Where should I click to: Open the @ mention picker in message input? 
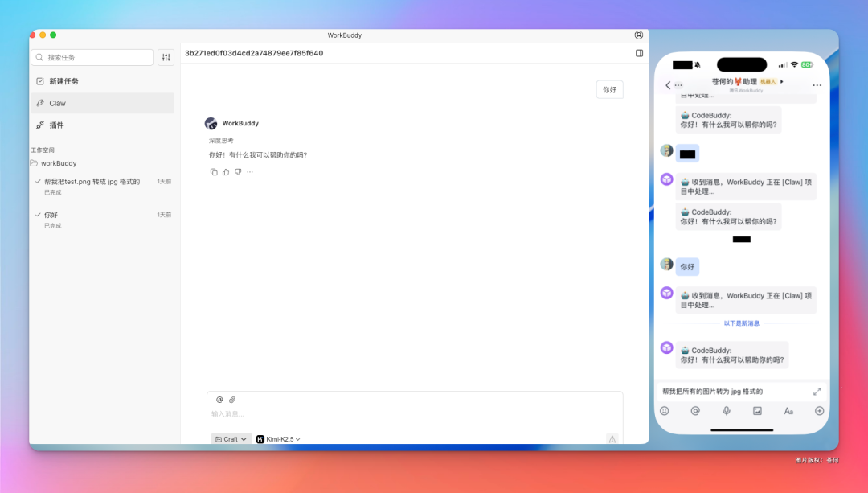[x=219, y=400]
